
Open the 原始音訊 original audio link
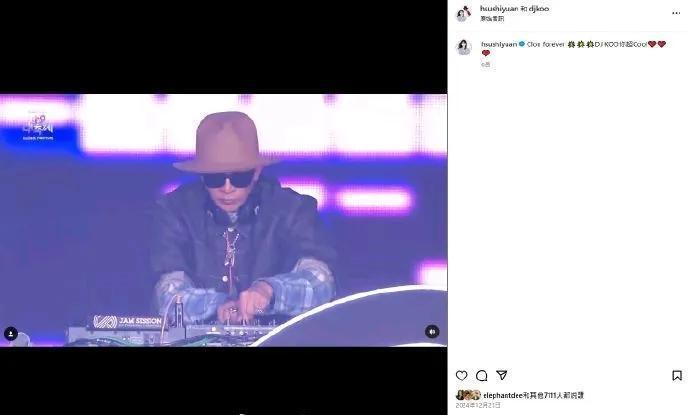tap(492, 19)
